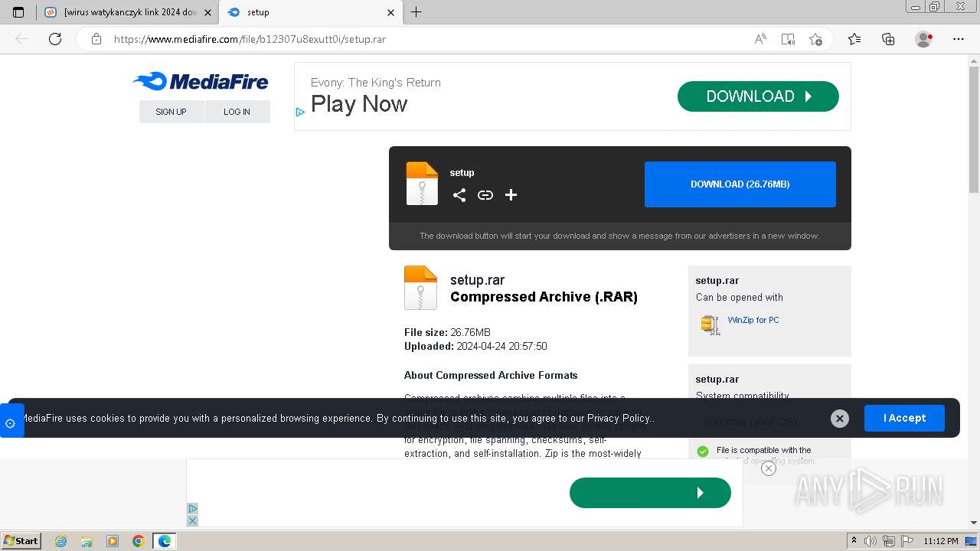This screenshot has height=551, width=980.
Task: Click the browser refresh icon
Action: [x=55, y=39]
